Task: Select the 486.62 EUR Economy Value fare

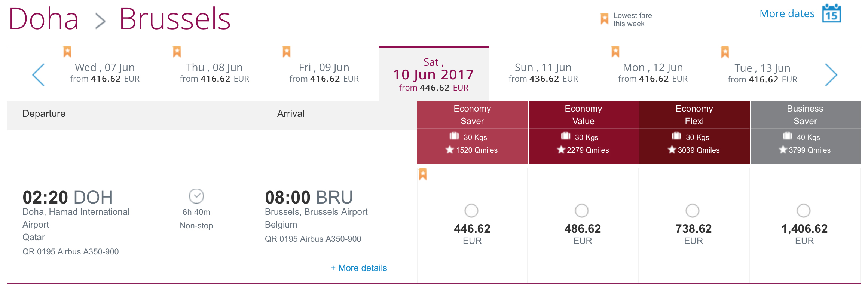Action: 582,211
